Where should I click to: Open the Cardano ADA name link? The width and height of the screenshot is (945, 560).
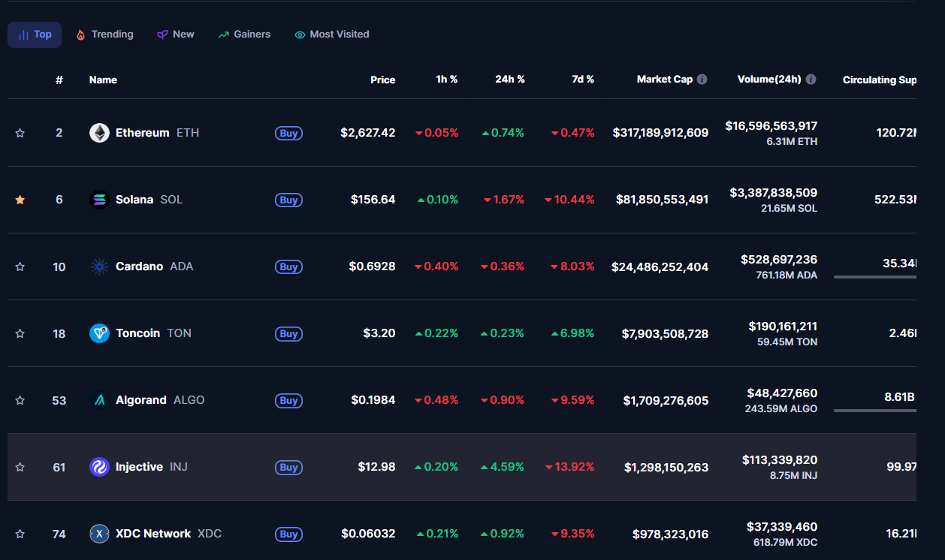154,266
